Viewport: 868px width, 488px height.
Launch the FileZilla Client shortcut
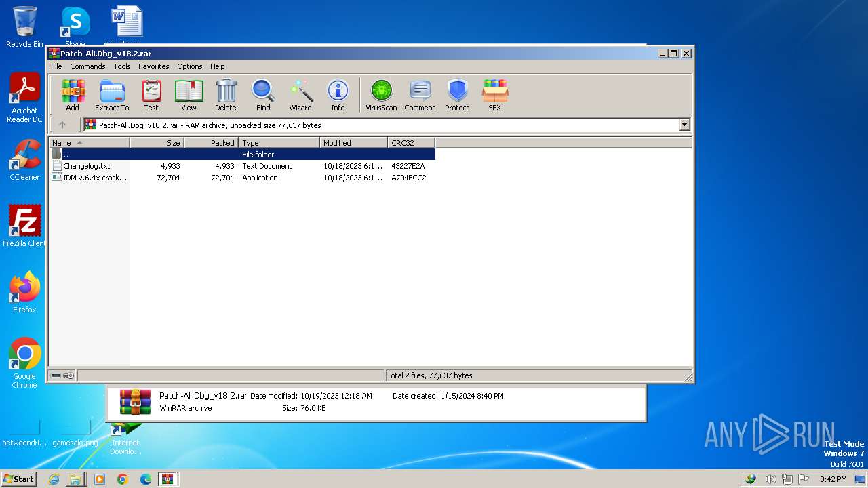(x=24, y=226)
